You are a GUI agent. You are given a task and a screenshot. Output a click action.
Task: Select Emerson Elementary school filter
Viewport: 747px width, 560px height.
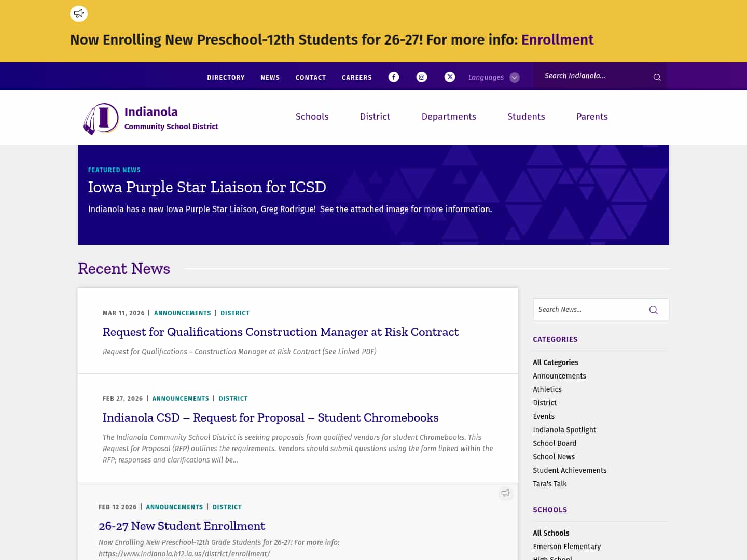point(566,547)
